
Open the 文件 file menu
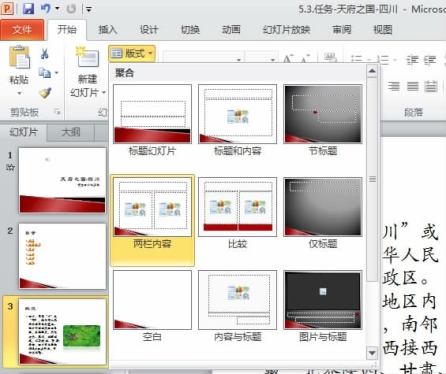(x=22, y=30)
